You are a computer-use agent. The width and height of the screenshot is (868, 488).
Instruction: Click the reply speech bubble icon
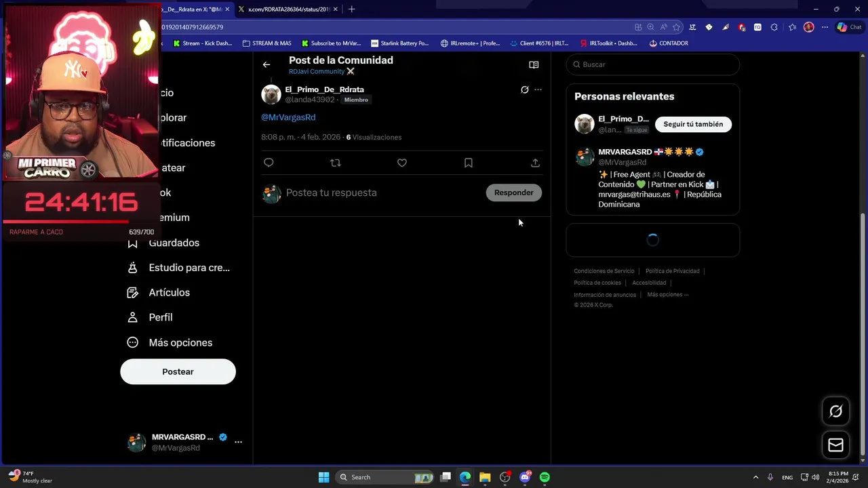pyautogui.click(x=269, y=163)
